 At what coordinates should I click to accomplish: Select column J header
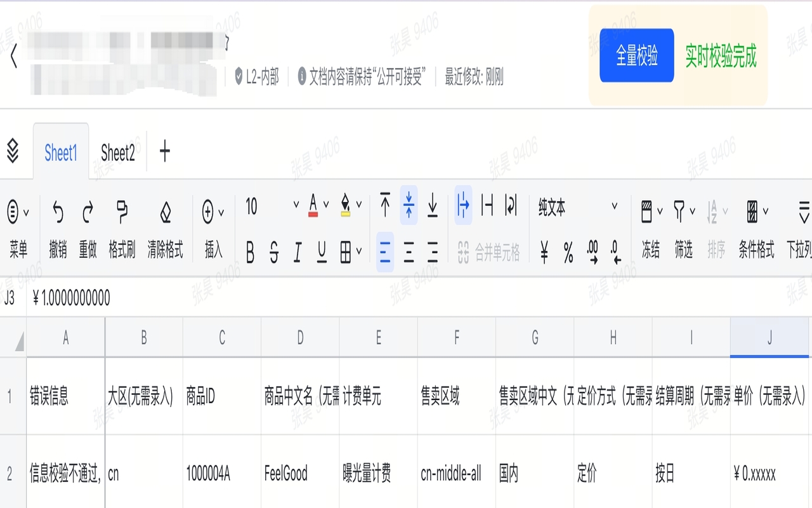pos(770,338)
